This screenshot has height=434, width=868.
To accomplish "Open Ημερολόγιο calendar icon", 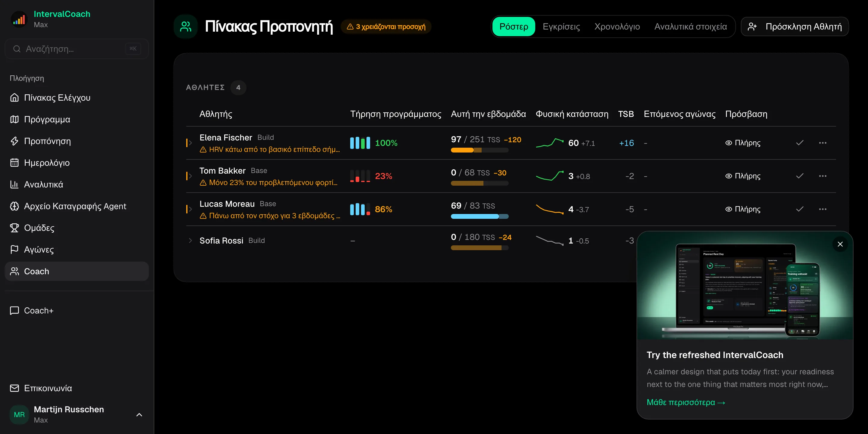I will click(14, 163).
